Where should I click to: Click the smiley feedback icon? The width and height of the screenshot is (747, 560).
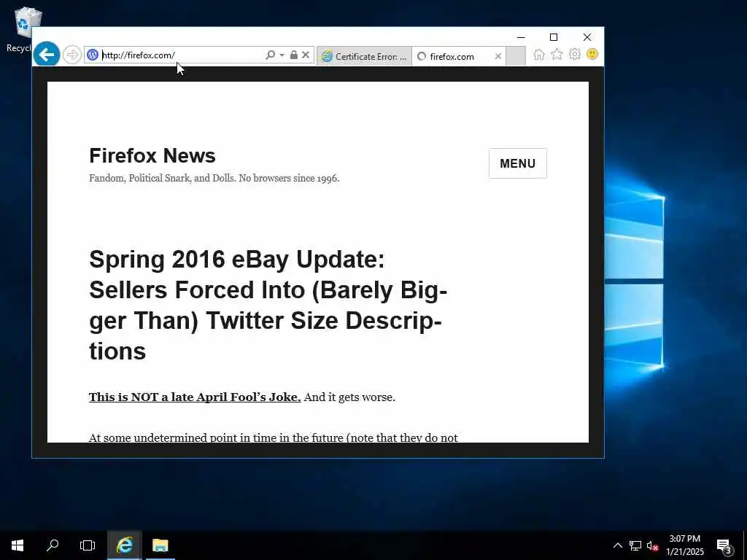(x=592, y=54)
